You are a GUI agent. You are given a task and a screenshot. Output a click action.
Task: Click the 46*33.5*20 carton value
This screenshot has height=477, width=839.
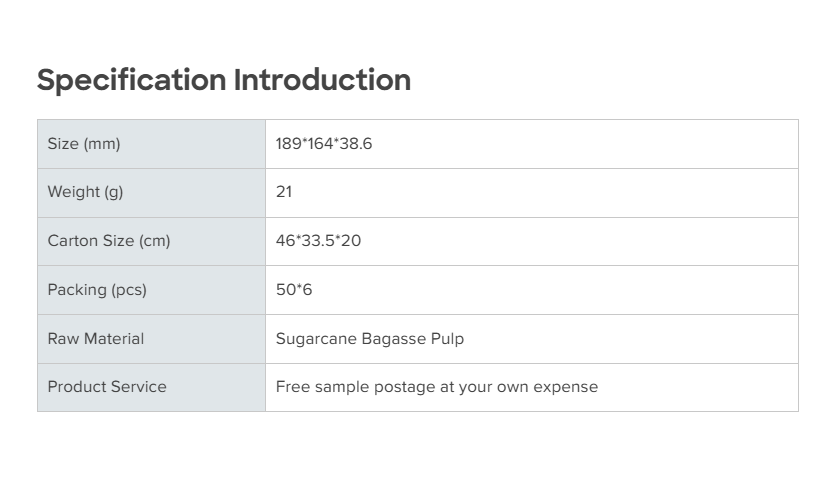click(x=318, y=241)
